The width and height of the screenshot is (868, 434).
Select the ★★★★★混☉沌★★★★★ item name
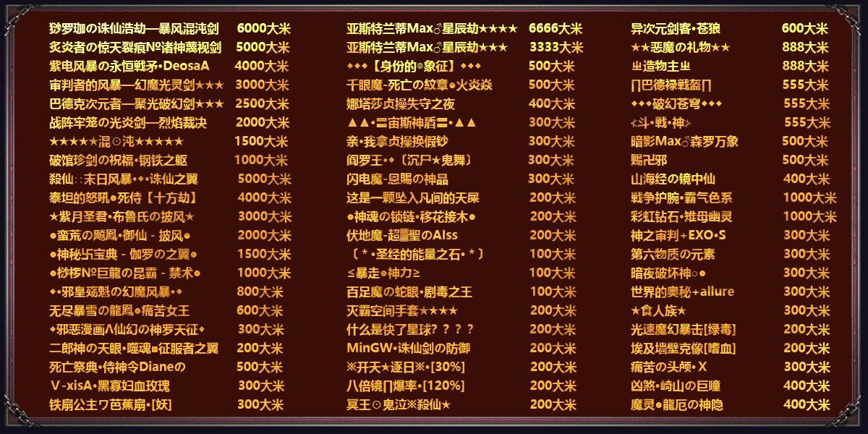click(116, 141)
